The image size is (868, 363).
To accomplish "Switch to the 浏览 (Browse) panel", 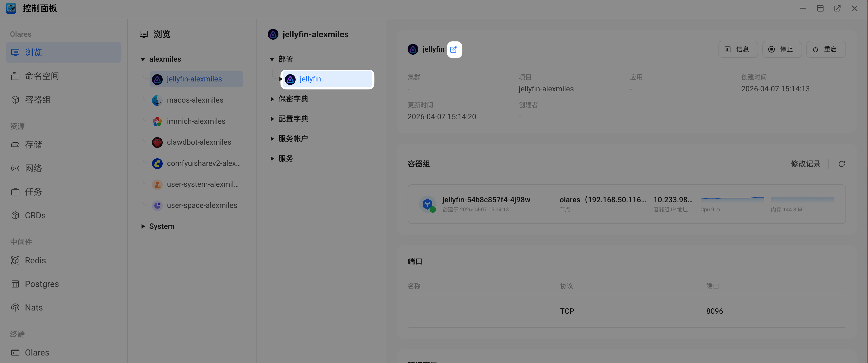I will coord(33,52).
